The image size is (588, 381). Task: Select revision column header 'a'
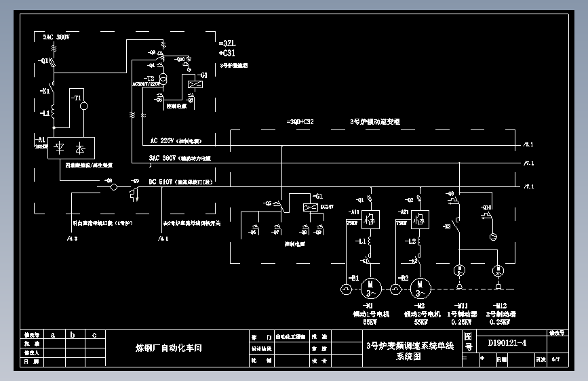tap(53, 335)
